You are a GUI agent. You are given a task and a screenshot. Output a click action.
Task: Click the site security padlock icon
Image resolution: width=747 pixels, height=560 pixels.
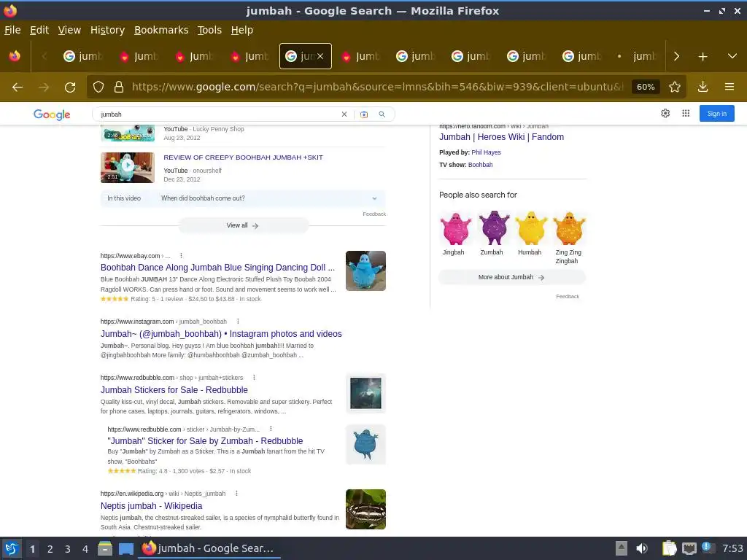(x=119, y=87)
